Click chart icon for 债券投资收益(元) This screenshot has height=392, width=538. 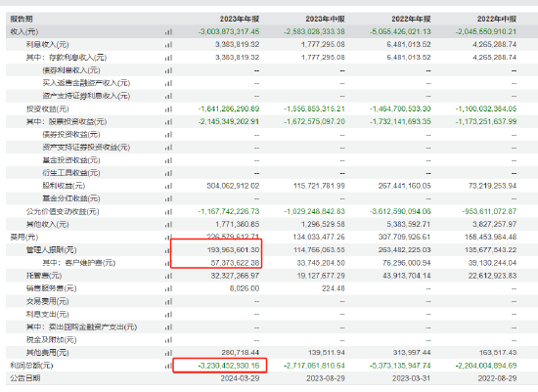tap(168, 135)
